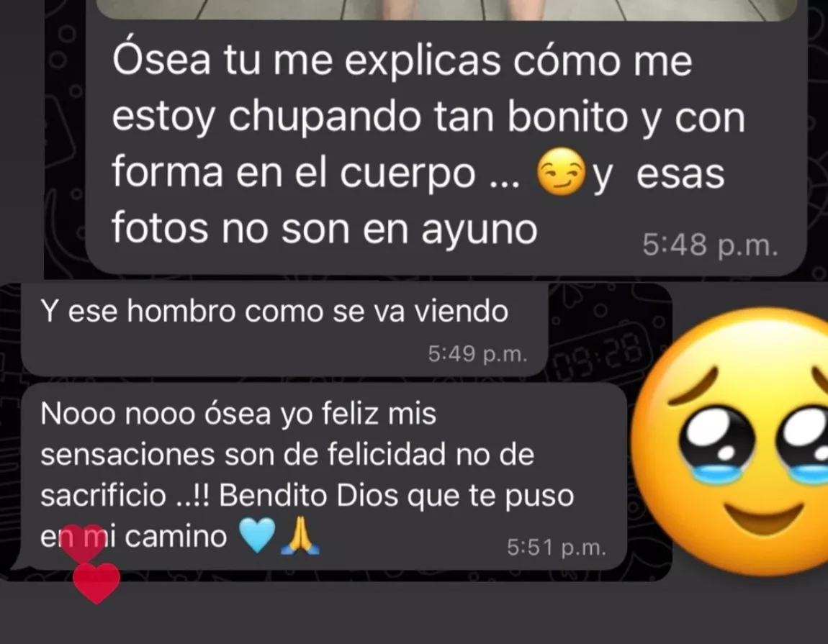Click the 5:49 p.m. timestamp
828x644 pixels.
click(478, 354)
